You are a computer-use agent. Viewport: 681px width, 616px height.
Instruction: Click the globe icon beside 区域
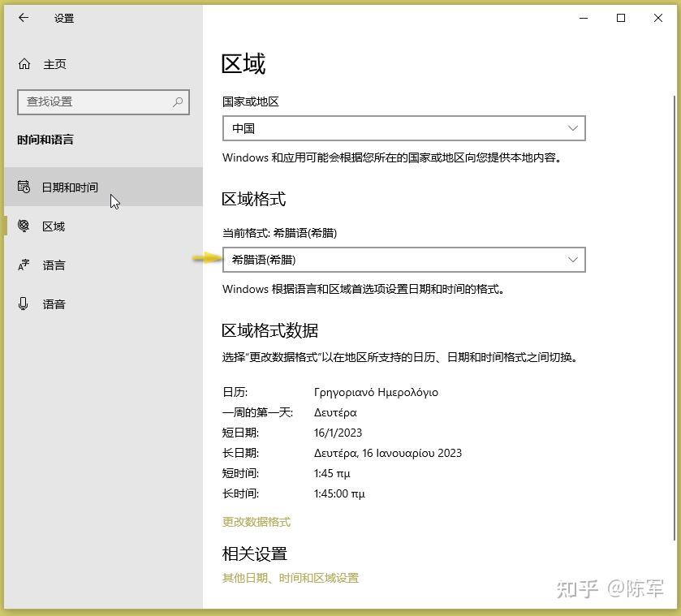[23, 226]
